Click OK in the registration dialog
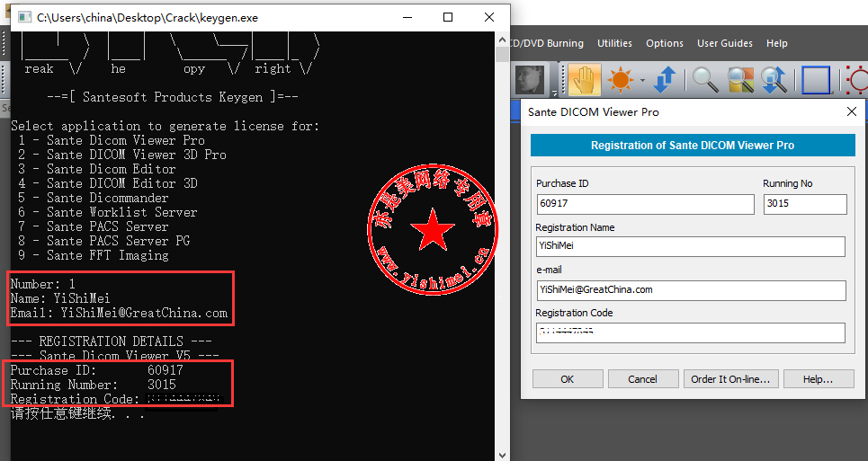The width and height of the screenshot is (868, 461). tap(568, 379)
